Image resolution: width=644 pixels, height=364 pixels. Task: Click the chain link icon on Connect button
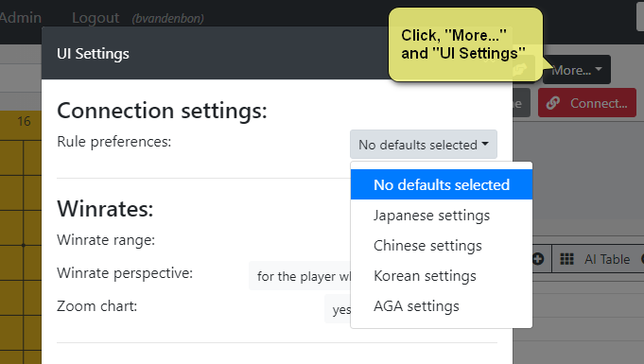[x=553, y=103]
